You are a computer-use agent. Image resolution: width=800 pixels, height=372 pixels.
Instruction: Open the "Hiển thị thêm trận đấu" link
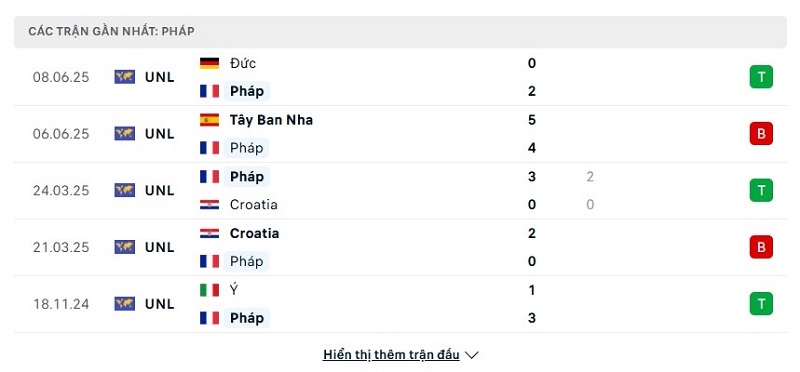pyautogui.click(x=391, y=355)
